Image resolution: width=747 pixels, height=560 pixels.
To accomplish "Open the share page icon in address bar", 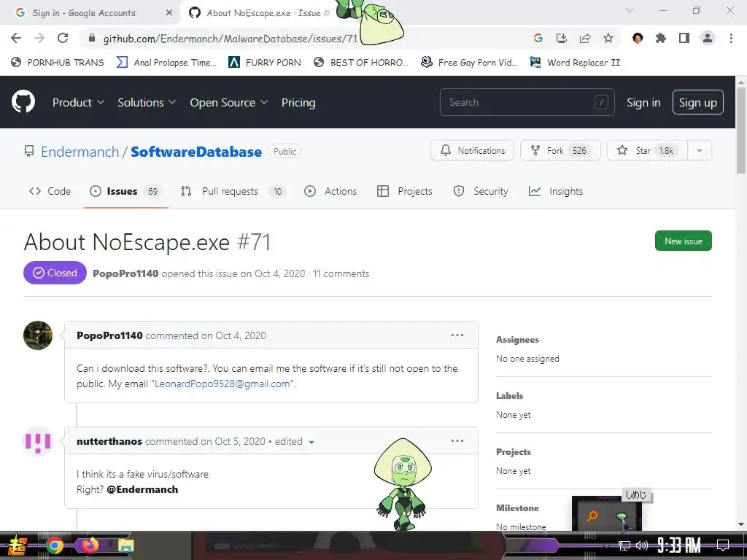I will pyautogui.click(x=584, y=38).
